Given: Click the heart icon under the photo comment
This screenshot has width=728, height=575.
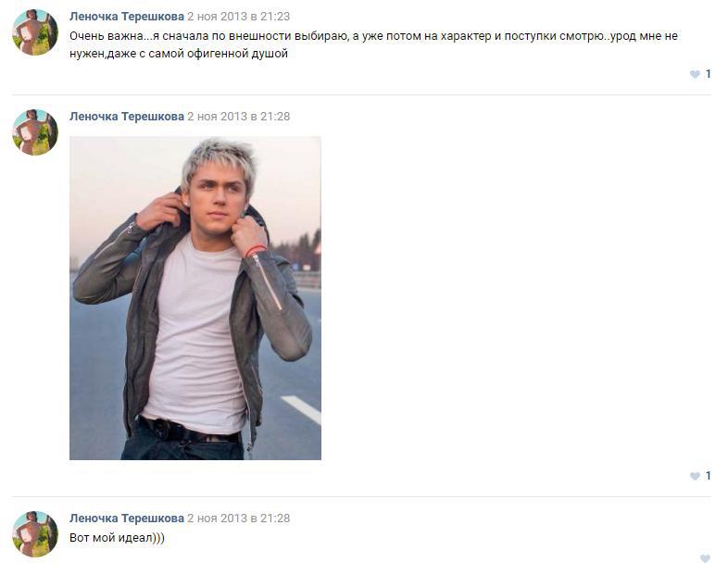Looking at the screenshot, I should (x=695, y=476).
